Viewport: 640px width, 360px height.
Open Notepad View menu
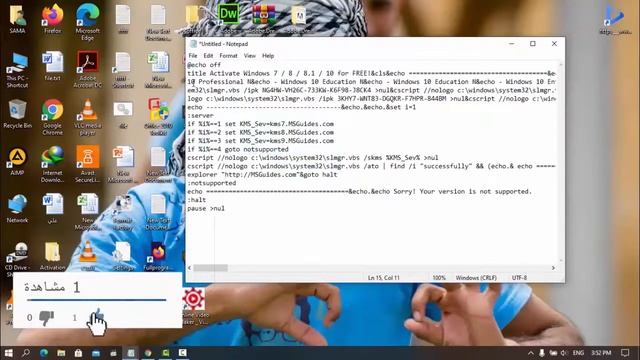coord(249,56)
